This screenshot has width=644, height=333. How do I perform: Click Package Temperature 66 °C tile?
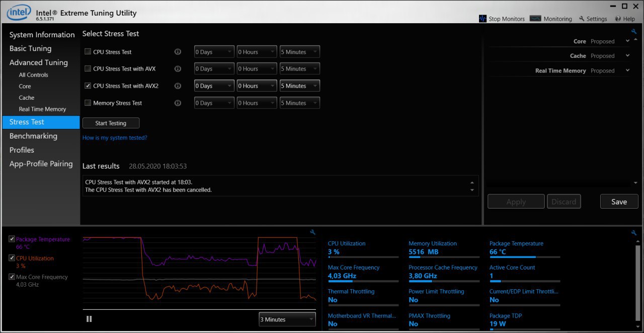[x=524, y=249]
